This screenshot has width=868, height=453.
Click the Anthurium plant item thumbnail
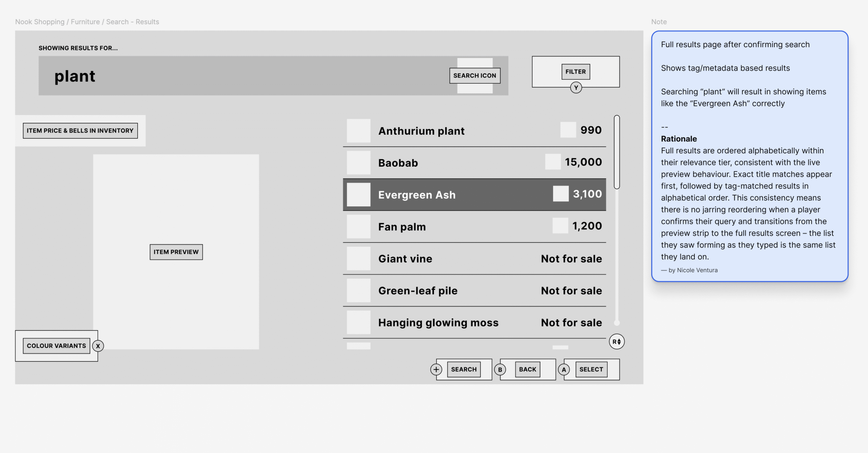[x=358, y=131]
